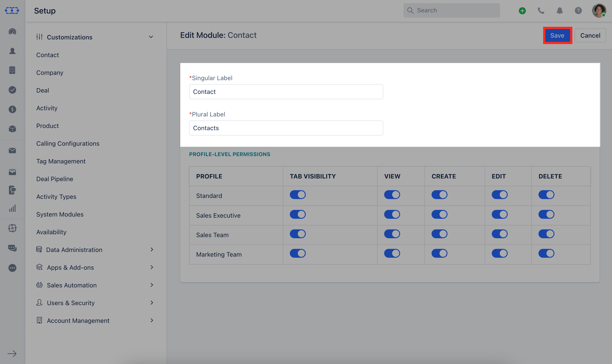Open Deal customization settings

pyautogui.click(x=43, y=90)
